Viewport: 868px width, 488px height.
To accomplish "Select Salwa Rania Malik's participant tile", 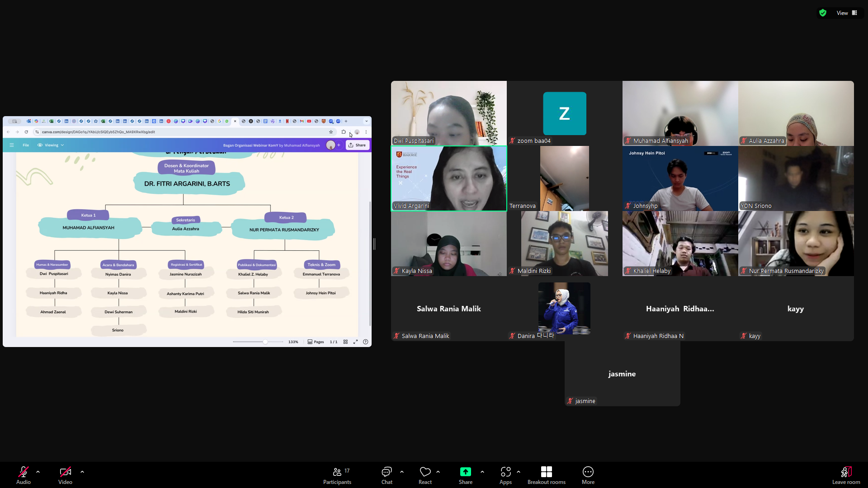I will click(449, 309).
